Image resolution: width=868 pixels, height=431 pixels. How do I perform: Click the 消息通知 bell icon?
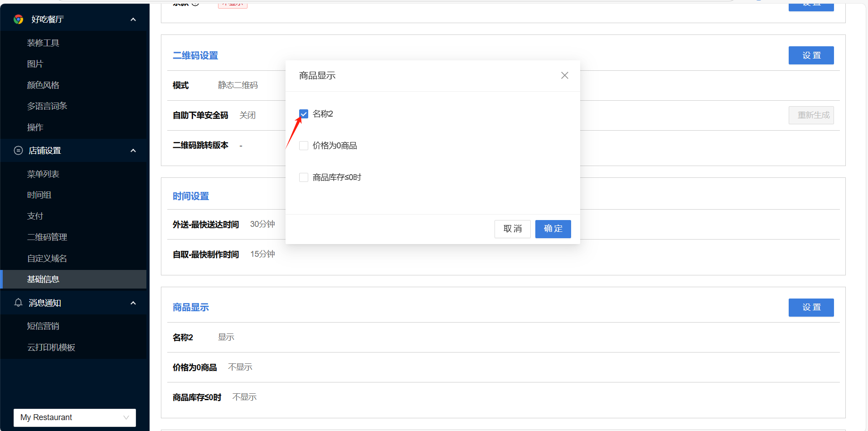tap(19, 303)
